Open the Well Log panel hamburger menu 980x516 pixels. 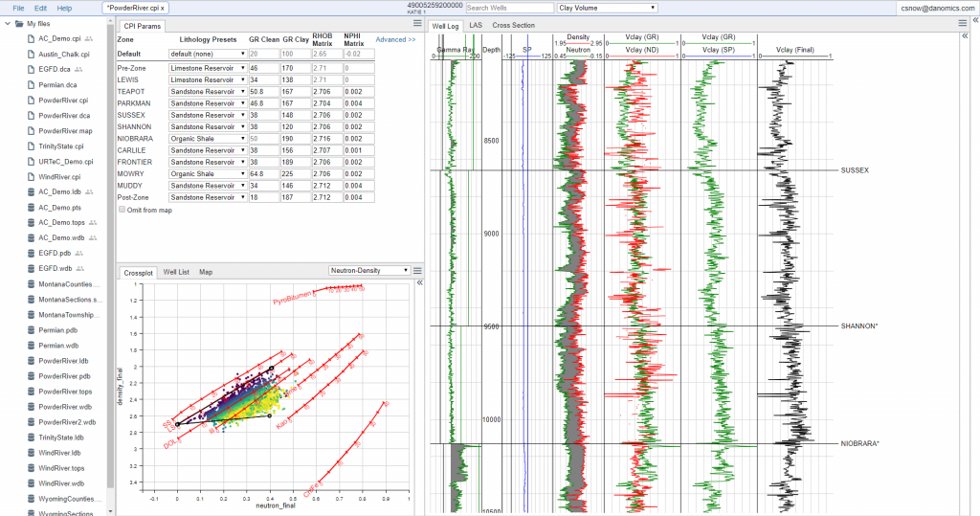pos(963,24)
